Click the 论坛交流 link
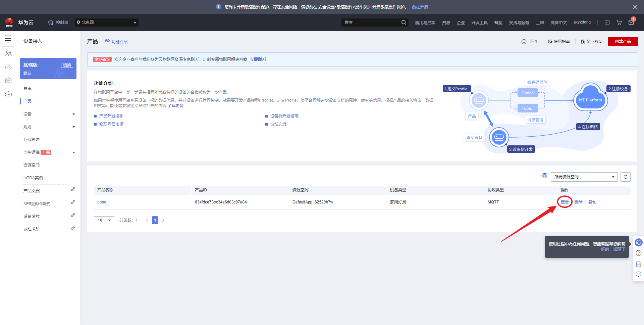The image size is (644, 325). [x=278, y=124]
